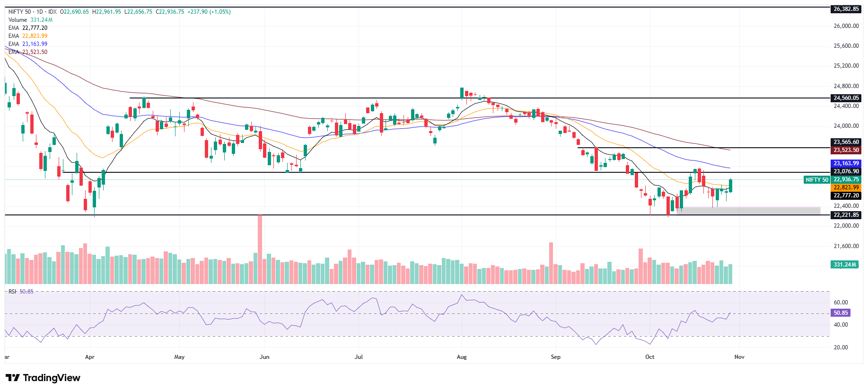Click the 26,382.85 price label
The width and height of the screenshot is (868, 392).
click(846, 9)
